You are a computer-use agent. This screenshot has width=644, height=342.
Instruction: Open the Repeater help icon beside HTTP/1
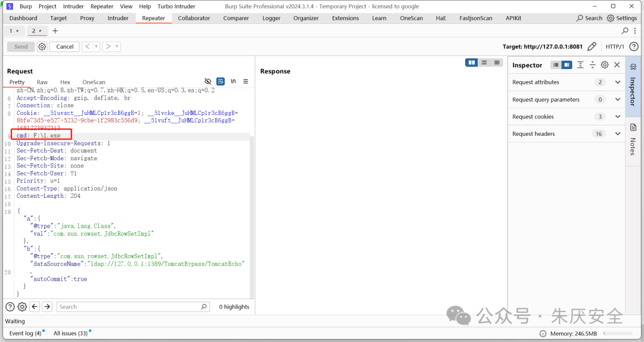click(x=634, y=46)
